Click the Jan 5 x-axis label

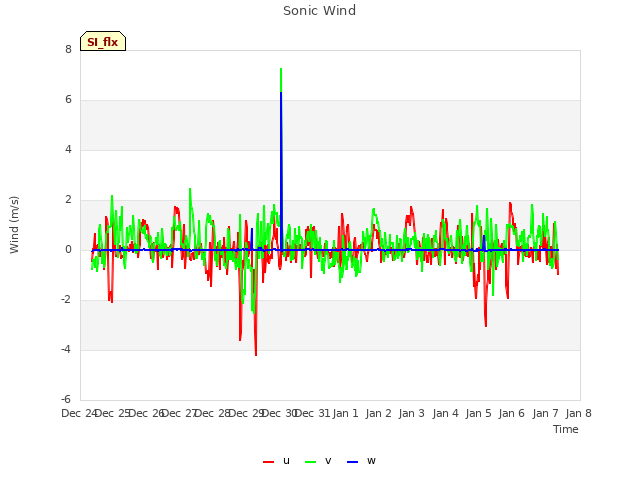click(478, 413)
